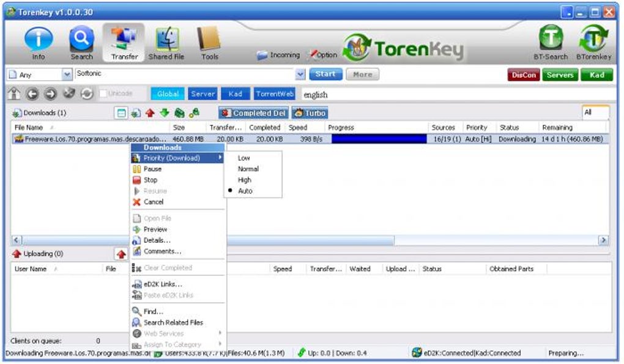Click the Servers button

click(560, 75)
